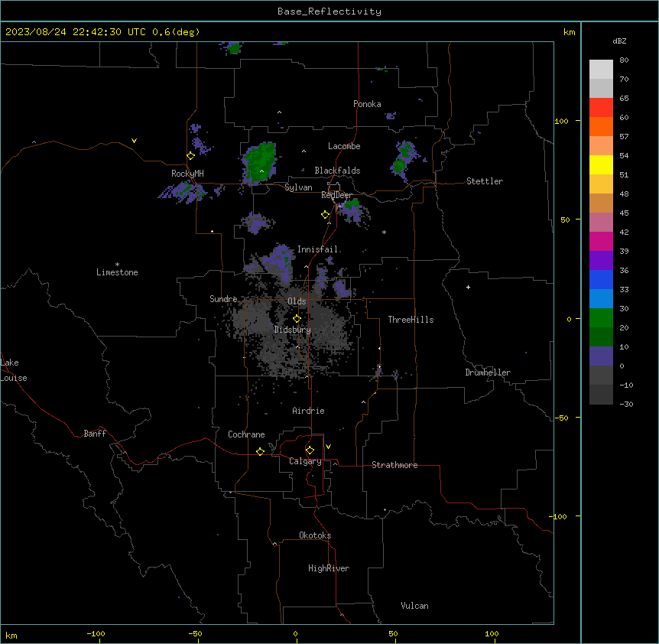The height and width of the screenshot is (644, 659).
Task: Pick the bright green 30–20 dBZ swatch
Action: click(x=601, y=318)
